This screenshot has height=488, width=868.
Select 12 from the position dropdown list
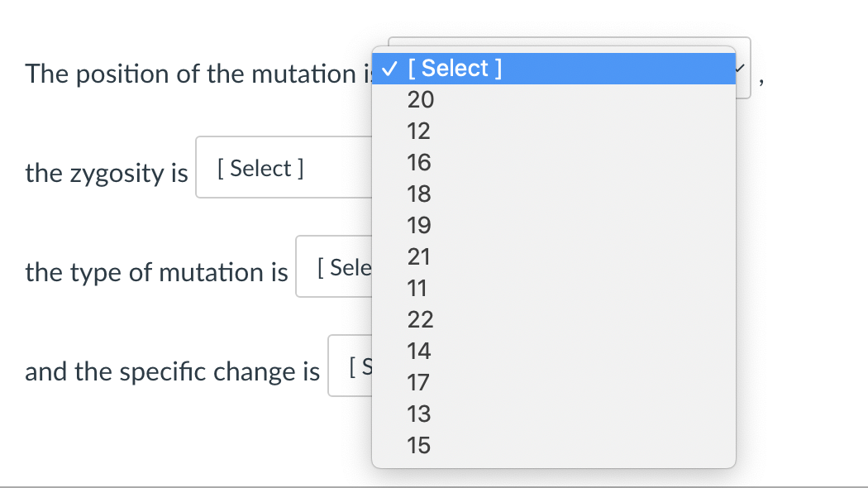click(419, 131)
